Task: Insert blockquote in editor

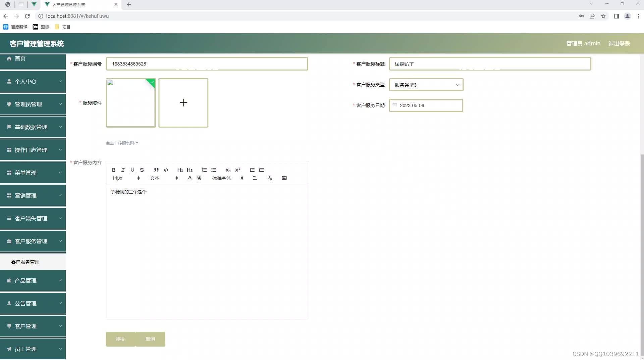Action: click(156, 170)
